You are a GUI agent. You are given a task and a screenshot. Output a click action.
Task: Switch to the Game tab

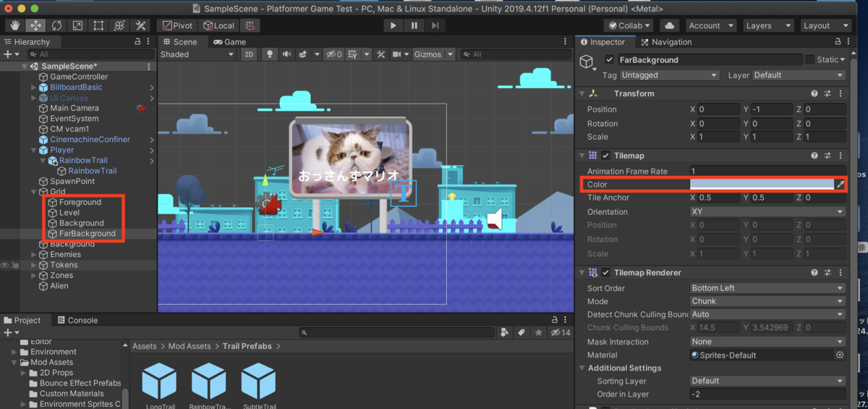pyautogui.click(x=229, y=42)
